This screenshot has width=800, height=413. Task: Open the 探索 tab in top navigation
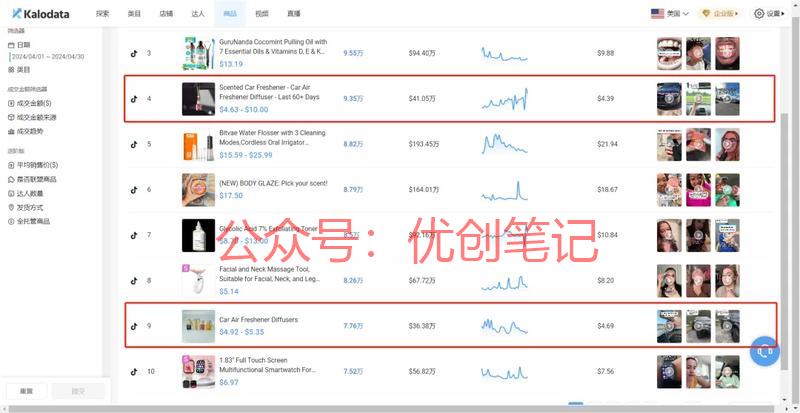point(103,14)
